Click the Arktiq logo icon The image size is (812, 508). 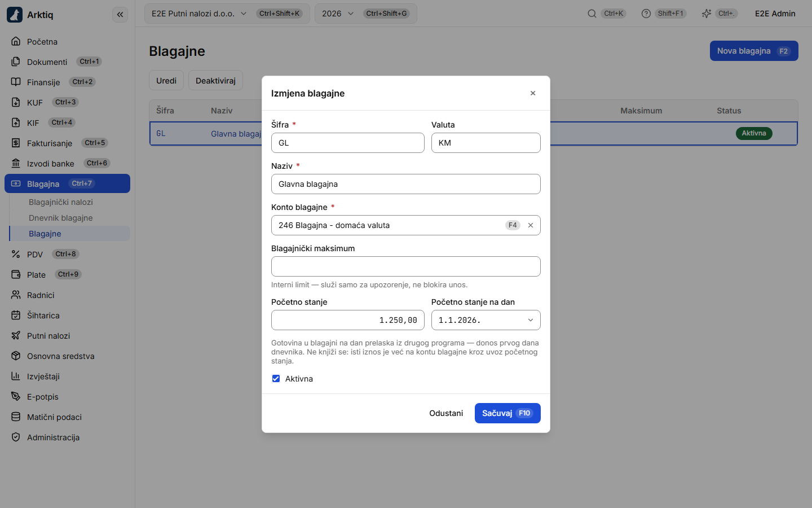coord(15,15)
